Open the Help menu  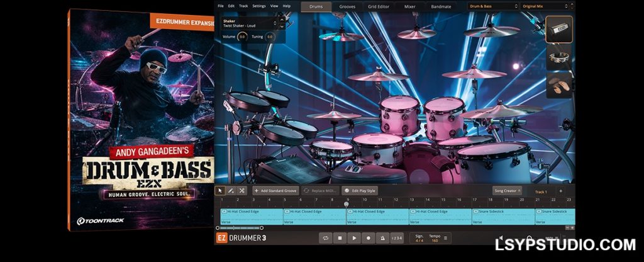[x=287, y=6]
